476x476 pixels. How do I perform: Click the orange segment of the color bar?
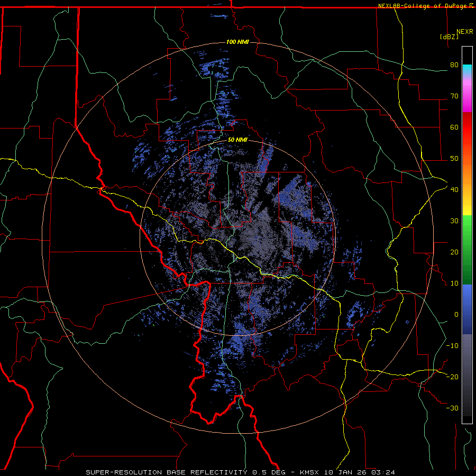[467, 170]
